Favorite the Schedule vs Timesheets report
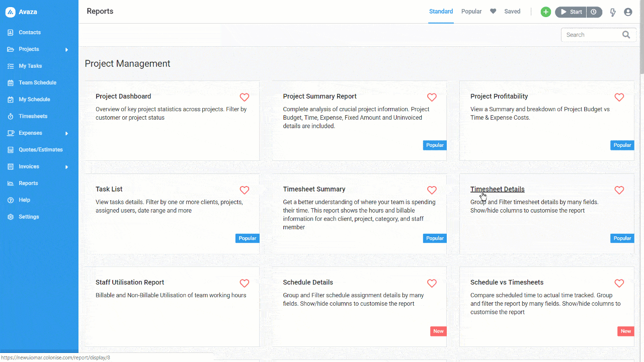Screen dimensions: 644x362 coord(619,283)
